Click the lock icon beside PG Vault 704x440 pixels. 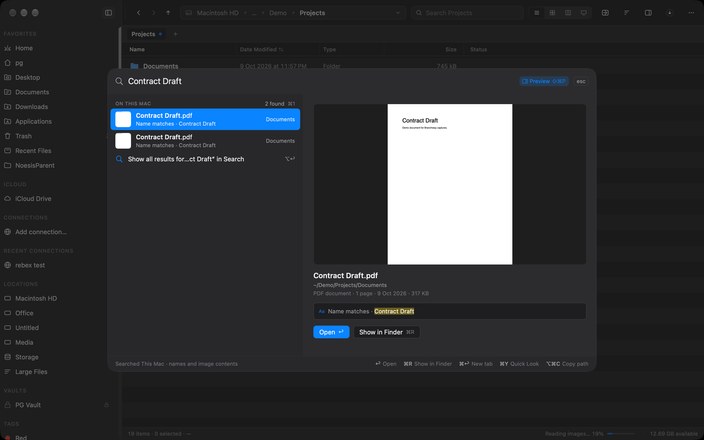[x=106, y=405]
